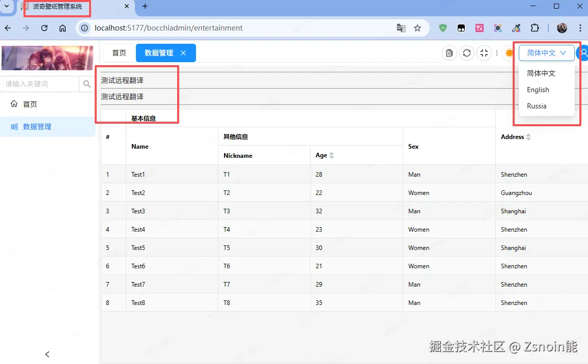This screenshot has height=364, width=588.
Task: Open the browser Extensions puzzle icon
Action: point(535,28)
